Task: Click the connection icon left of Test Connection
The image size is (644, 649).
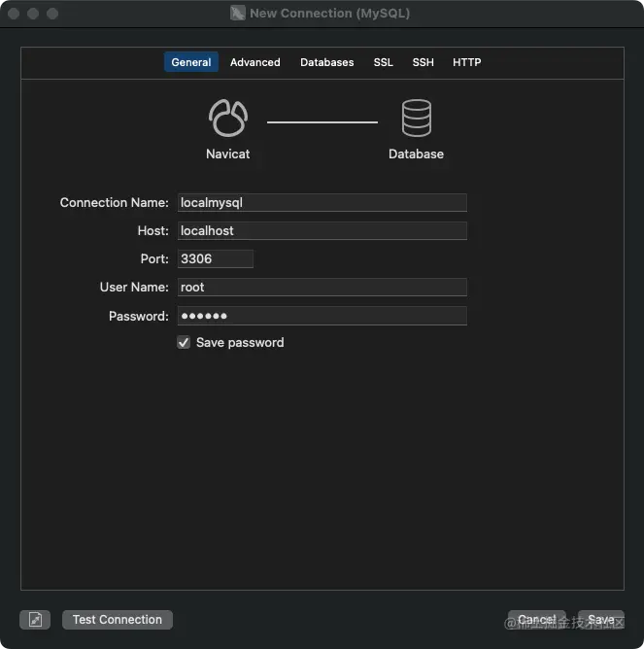Action: coord(35,620)
